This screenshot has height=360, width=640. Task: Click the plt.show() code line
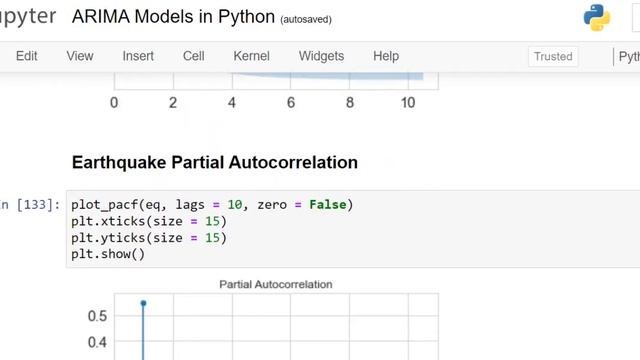pyautogui.click(x=108, y=254)
